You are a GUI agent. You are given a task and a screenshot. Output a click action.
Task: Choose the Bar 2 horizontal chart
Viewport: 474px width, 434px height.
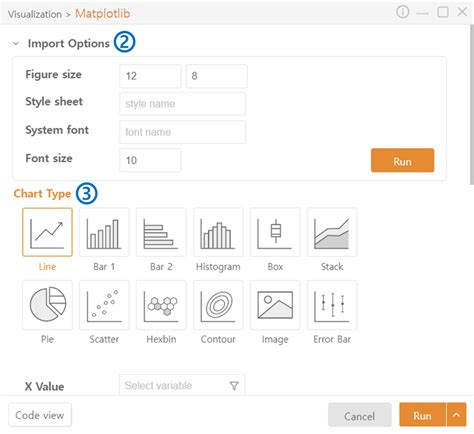(161, 232)
